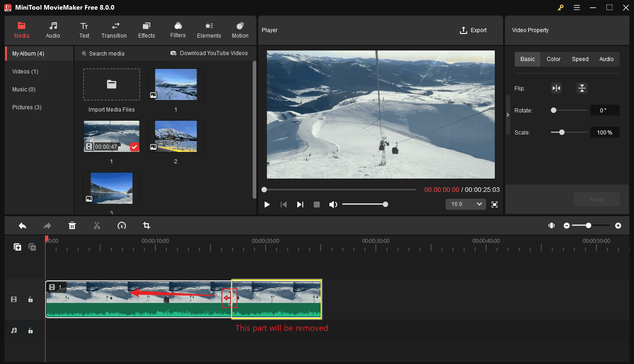Click Download YouTube Videos link

(x=209, y=53)
